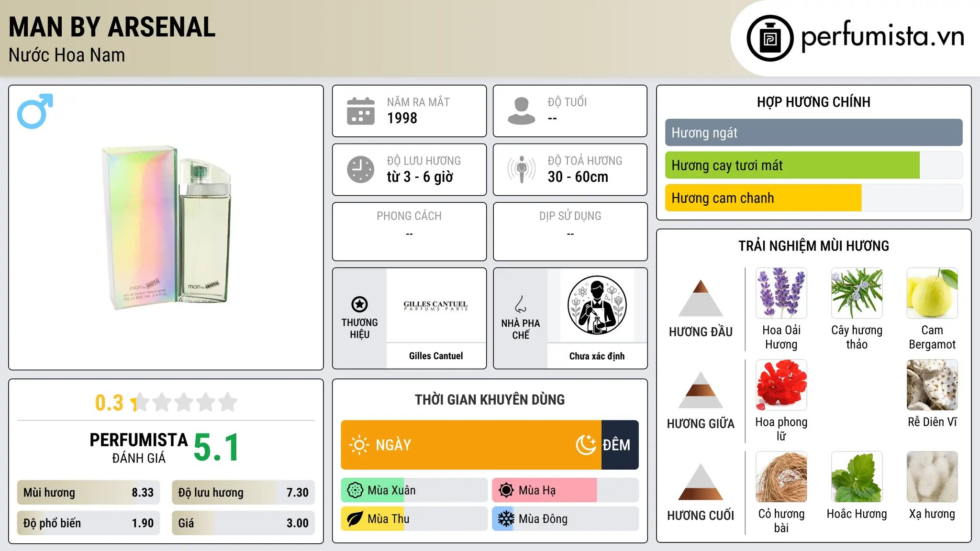Click the Man by Arsenal bottle product photo
Screen dimensions: 980x551
click(x=166, y=227)
